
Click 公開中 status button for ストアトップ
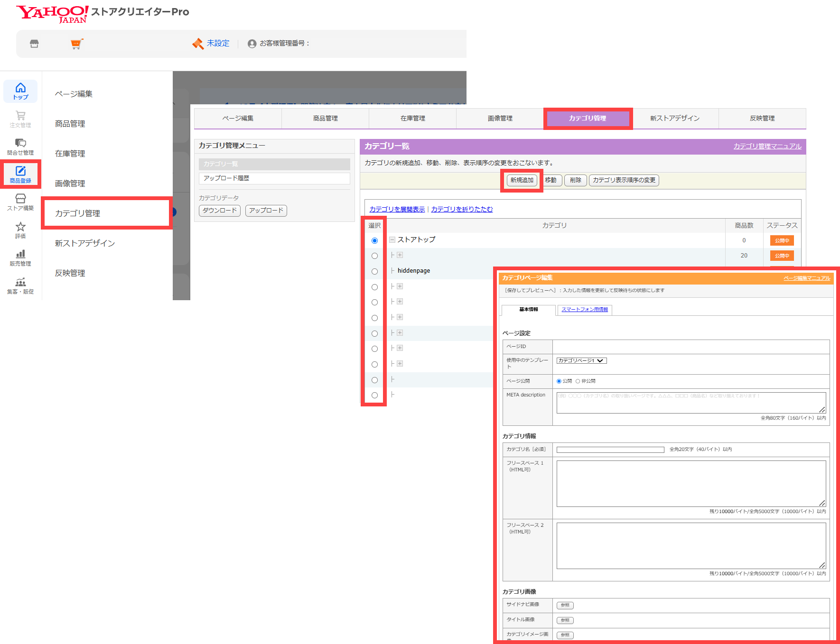pos(782,240)
